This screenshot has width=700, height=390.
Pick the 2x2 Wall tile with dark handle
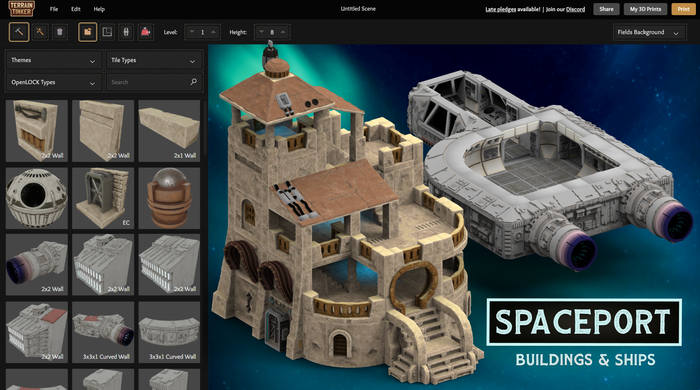tap(37, 131)
